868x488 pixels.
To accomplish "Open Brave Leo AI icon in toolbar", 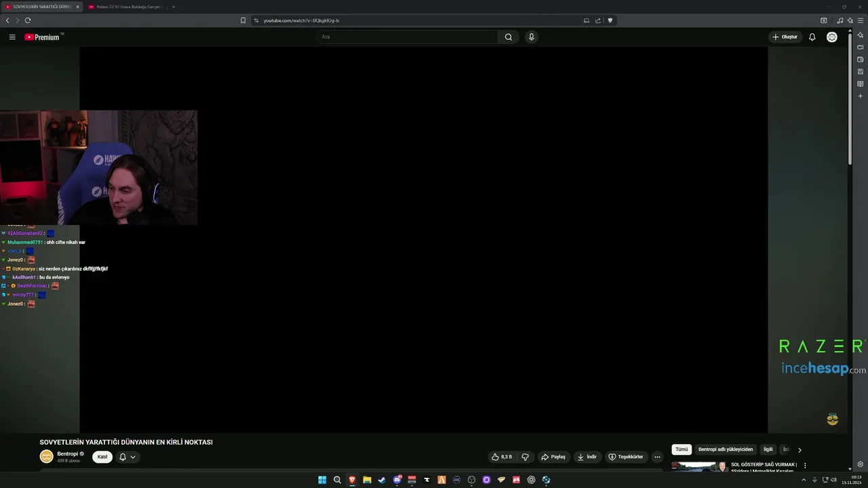I will coord(850,20).
